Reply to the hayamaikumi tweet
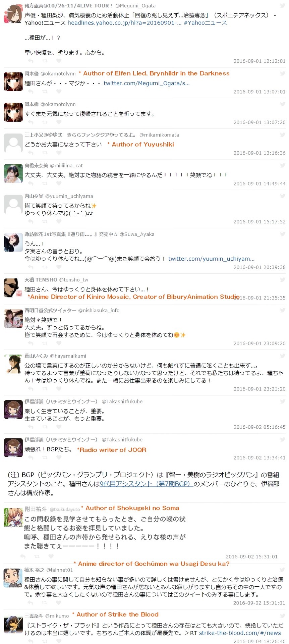Image resolution: width=289 pixels, height=644 pixels. coord(31,389)
